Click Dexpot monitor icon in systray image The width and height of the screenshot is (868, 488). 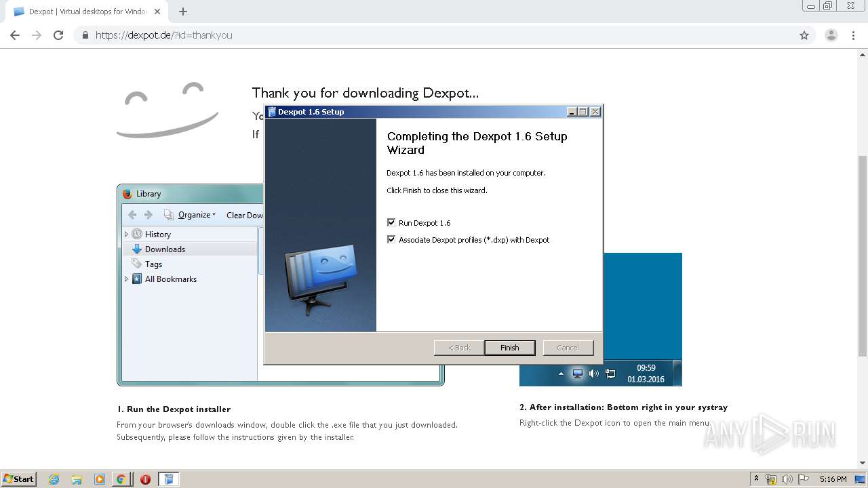tap(577, 373)
